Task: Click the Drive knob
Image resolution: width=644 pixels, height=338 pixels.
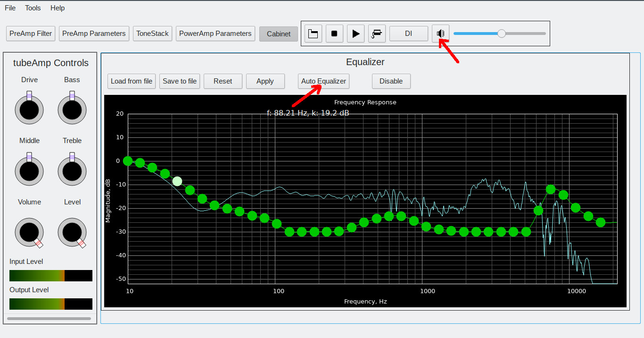Action: tap(29, 110)
